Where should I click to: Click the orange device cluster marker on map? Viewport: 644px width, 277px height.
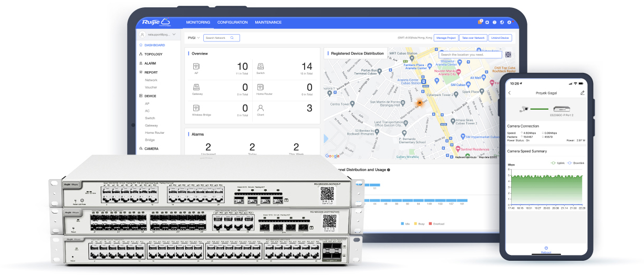point(419,103)
